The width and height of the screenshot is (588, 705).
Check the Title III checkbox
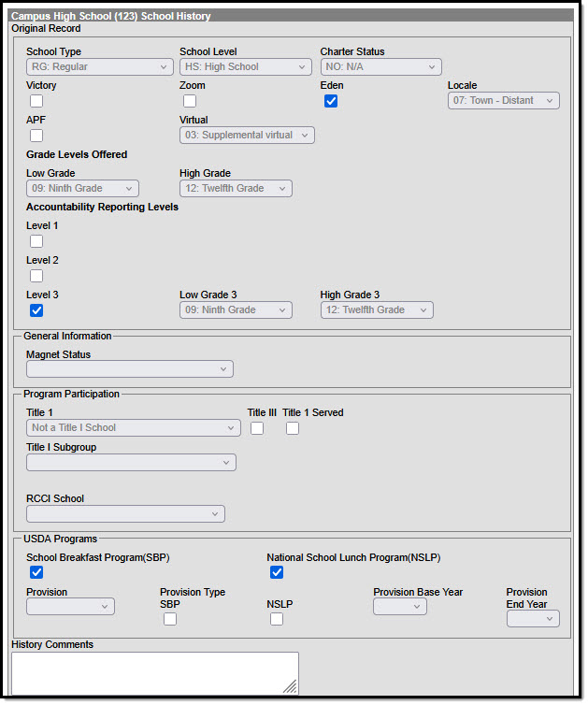(257, 428)
